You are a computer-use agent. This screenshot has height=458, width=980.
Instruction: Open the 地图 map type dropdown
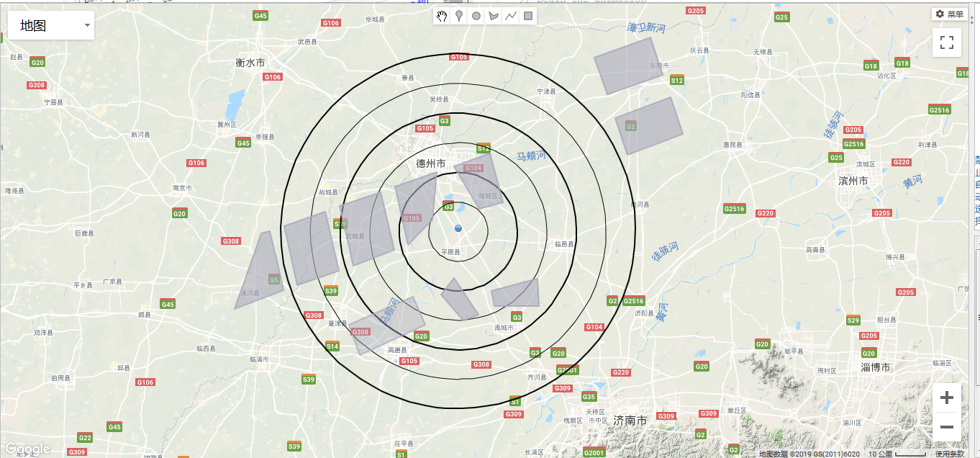[x=51, y=26]
